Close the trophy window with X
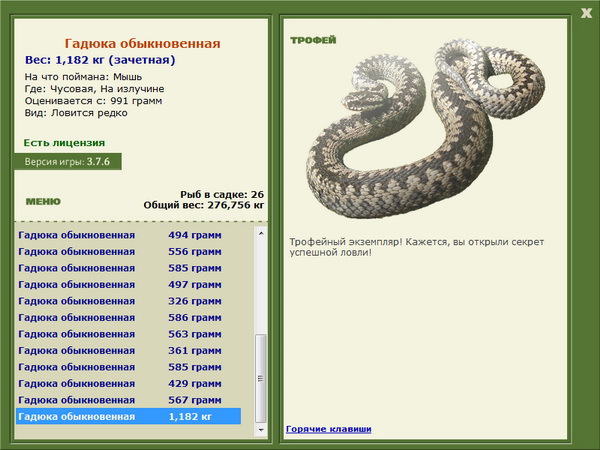The width and height of the screenshot is (600, 450). click(x=586, y=13)
